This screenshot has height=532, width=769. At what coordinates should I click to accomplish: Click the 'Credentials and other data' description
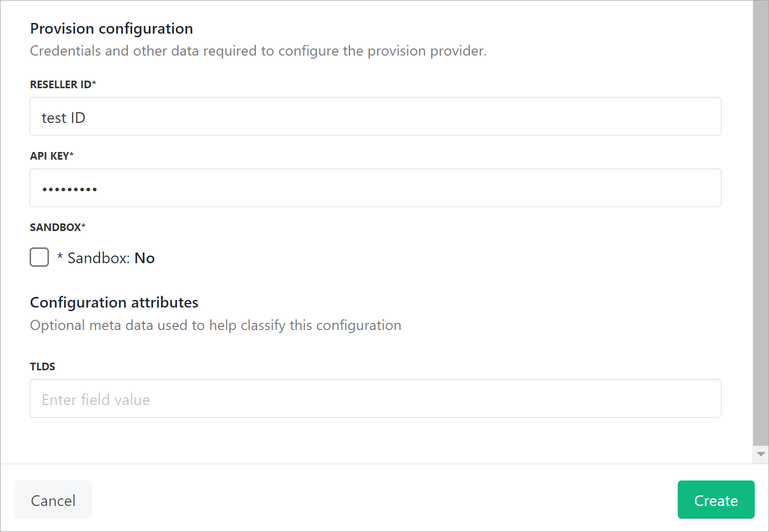[258, 51]
